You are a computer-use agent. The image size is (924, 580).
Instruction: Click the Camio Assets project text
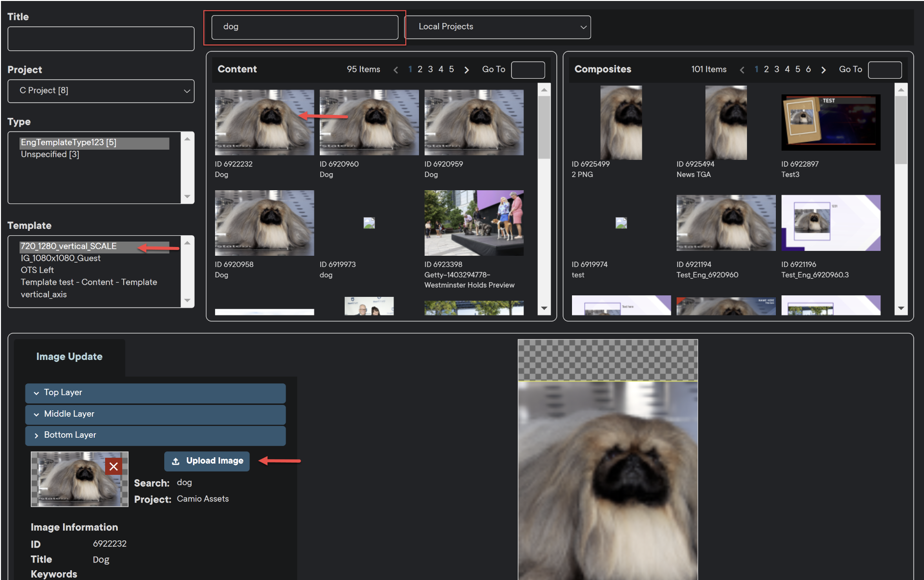(x=203, y=499)
